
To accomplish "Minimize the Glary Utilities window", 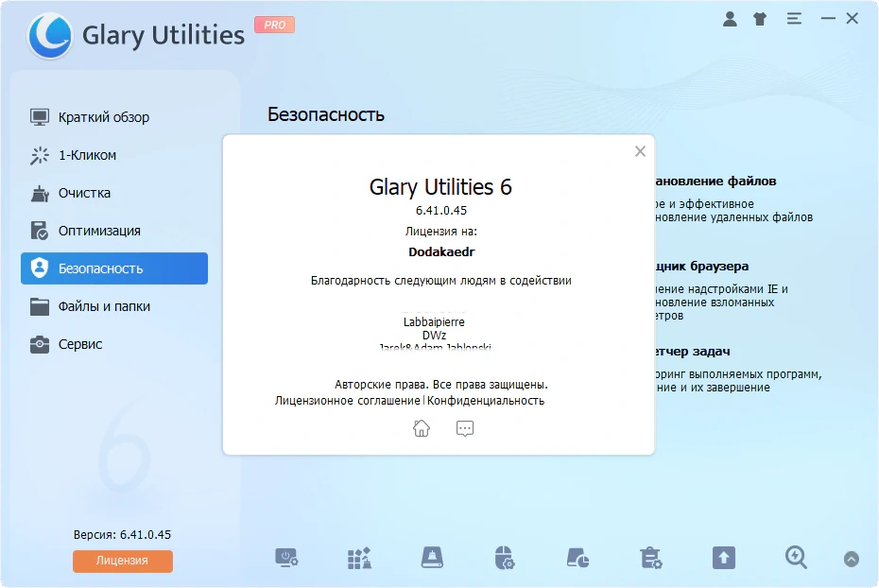I will click(828, 19).
